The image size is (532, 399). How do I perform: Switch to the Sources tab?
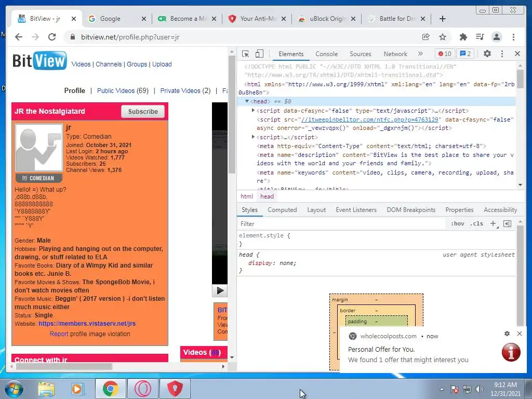click(x=361, y=54)
